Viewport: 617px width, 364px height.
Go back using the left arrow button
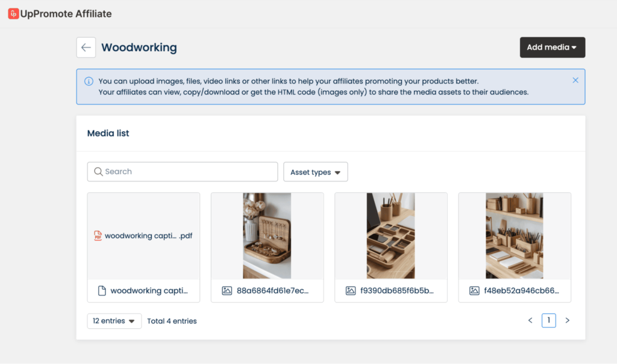(x=86, y=48)
